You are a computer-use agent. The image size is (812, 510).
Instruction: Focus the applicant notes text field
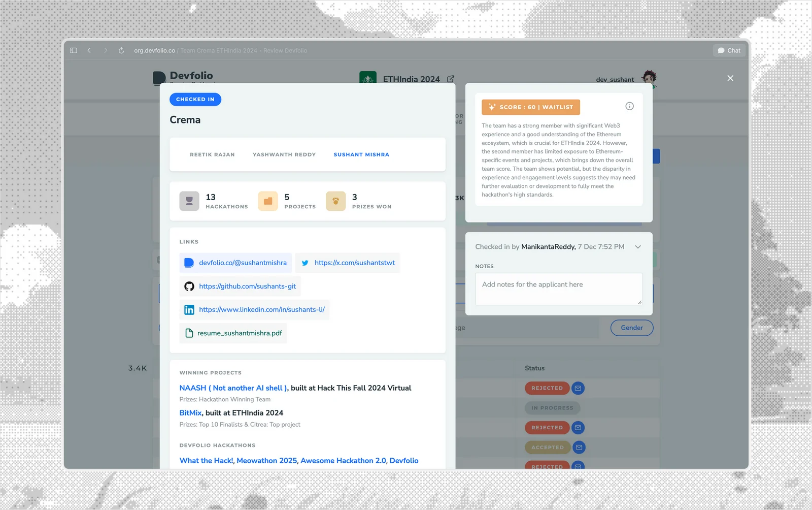[x=559, y=289]
